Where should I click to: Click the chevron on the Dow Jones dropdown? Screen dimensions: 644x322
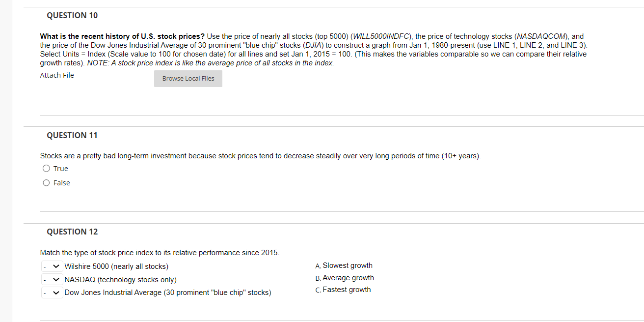point(56,293)
